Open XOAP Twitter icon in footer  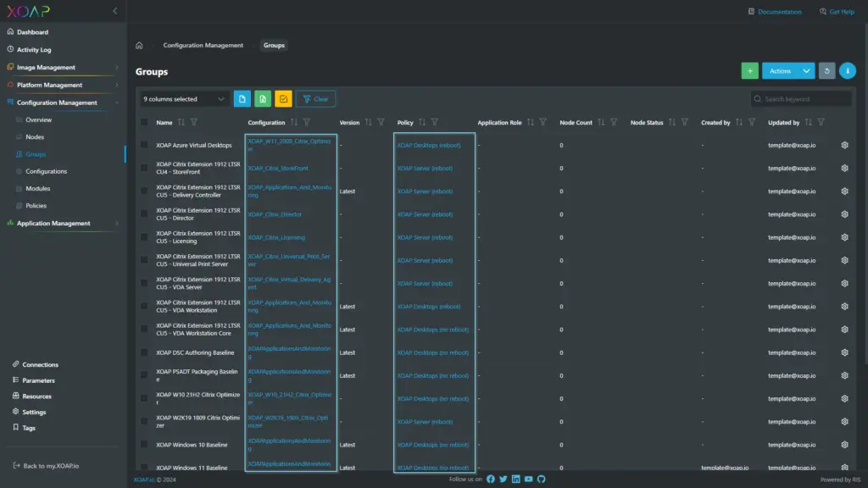(x=504, y=480)
